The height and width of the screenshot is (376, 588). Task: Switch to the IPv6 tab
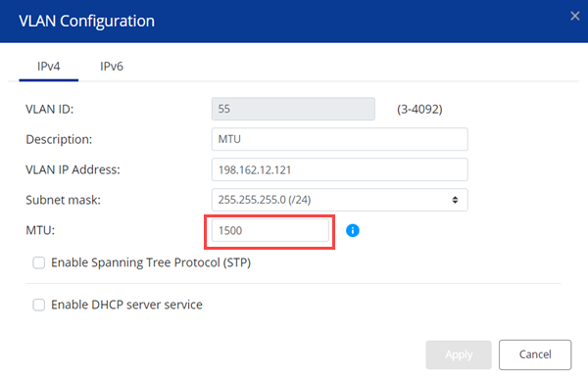point(112,67)
